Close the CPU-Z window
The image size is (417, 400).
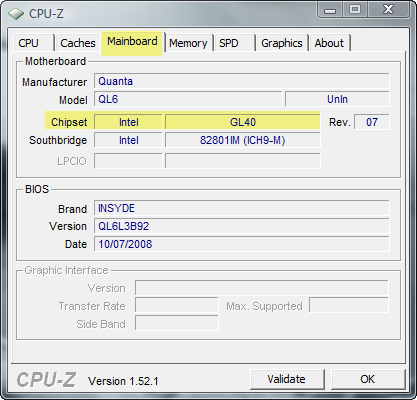pyautogui.click(x=388, y=10)
